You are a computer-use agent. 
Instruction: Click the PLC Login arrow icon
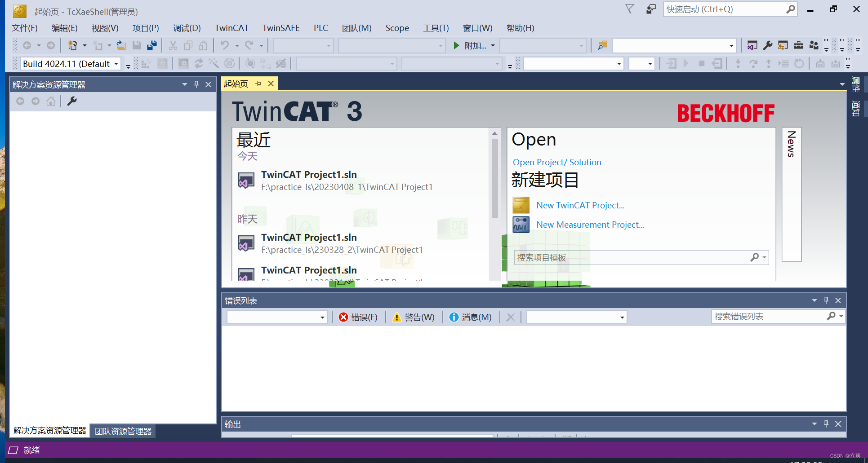point(671,64)
